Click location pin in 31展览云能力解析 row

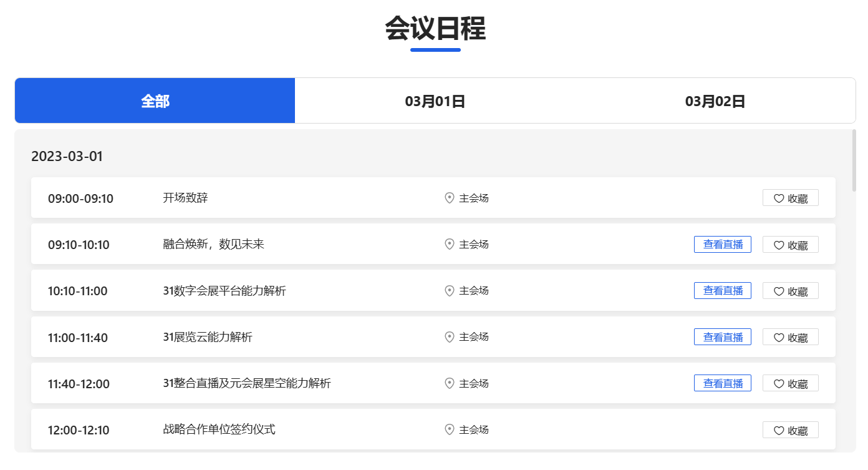pyautogui.click(x=449, y=337)
